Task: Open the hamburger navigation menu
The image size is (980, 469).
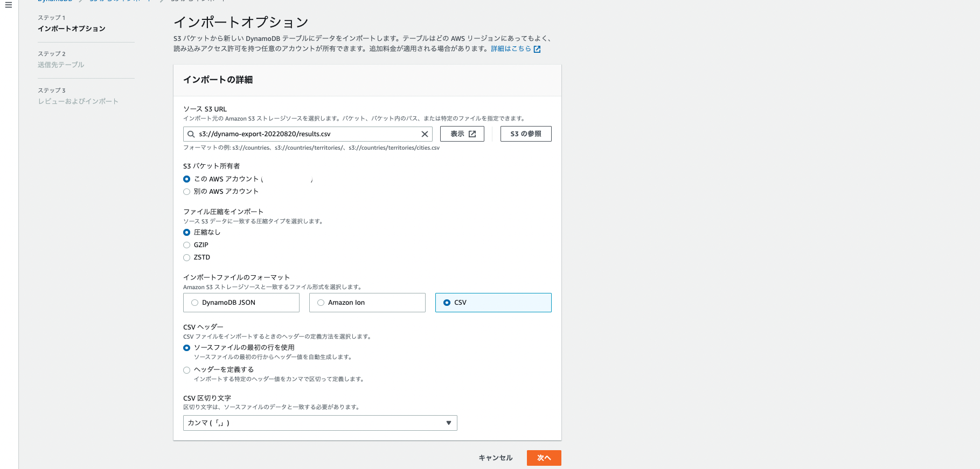Action: click(x=8, y=5)
